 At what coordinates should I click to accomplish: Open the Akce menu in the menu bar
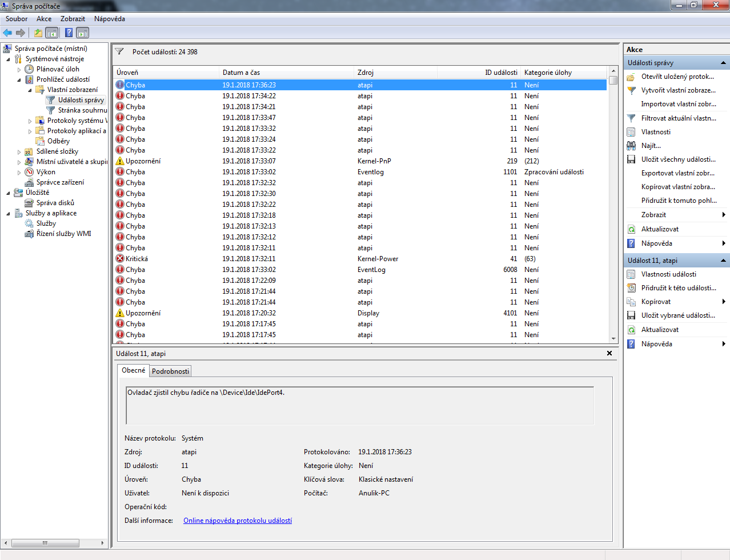(44, 19)
